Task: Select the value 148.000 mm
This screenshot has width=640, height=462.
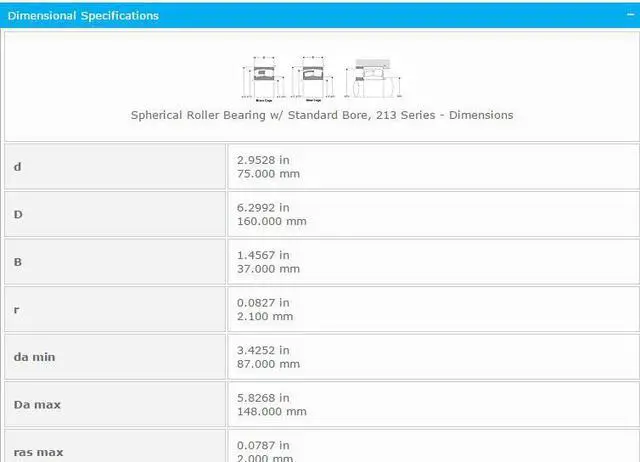Action: click(x=272, y=412)
